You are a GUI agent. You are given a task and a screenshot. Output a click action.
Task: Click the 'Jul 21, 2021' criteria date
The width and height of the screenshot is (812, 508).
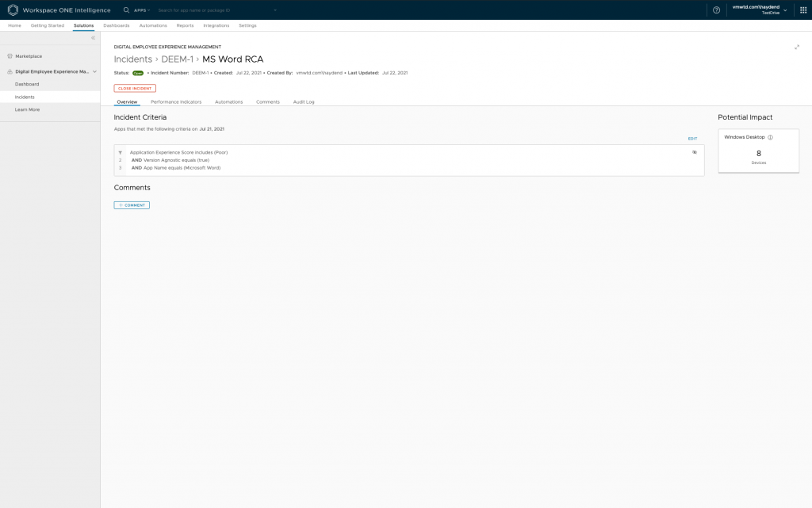click(x=212, y=129)
